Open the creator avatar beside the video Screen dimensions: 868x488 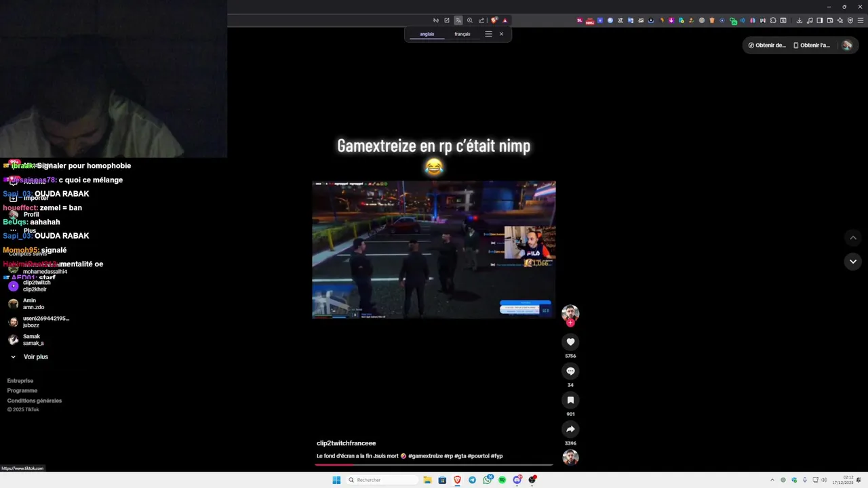(570, 313)
